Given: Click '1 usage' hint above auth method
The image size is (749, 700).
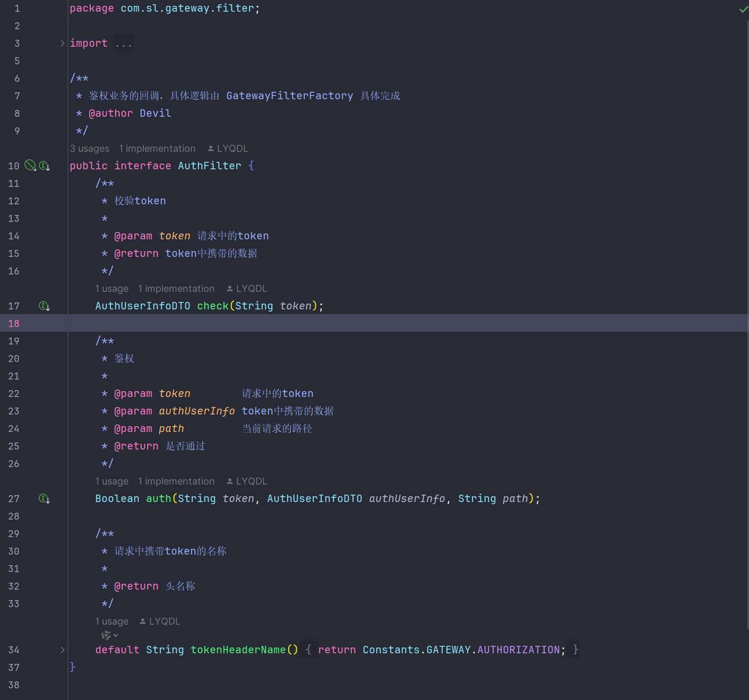Looking at the screenshot, I should pos(112,481).
